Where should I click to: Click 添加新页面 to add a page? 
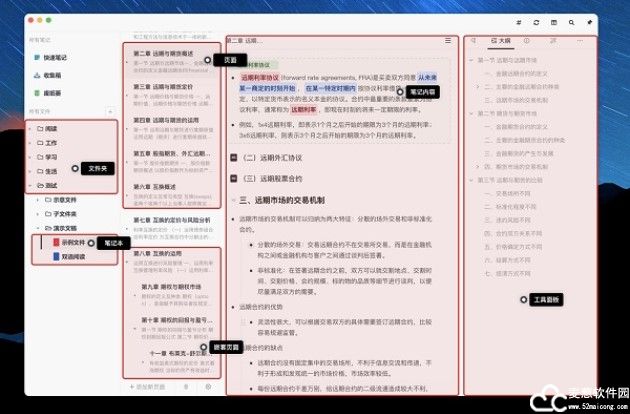click(151, 386)
